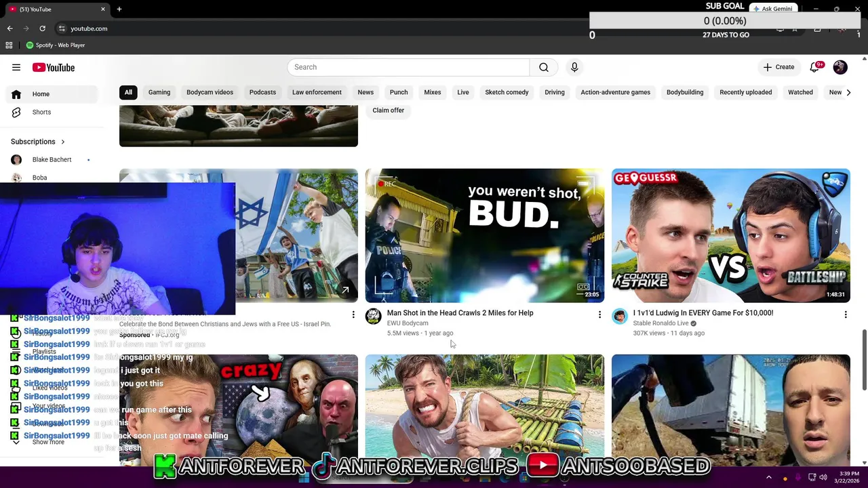
Task: Select the Live filter chip
Action: pos(463,92)
